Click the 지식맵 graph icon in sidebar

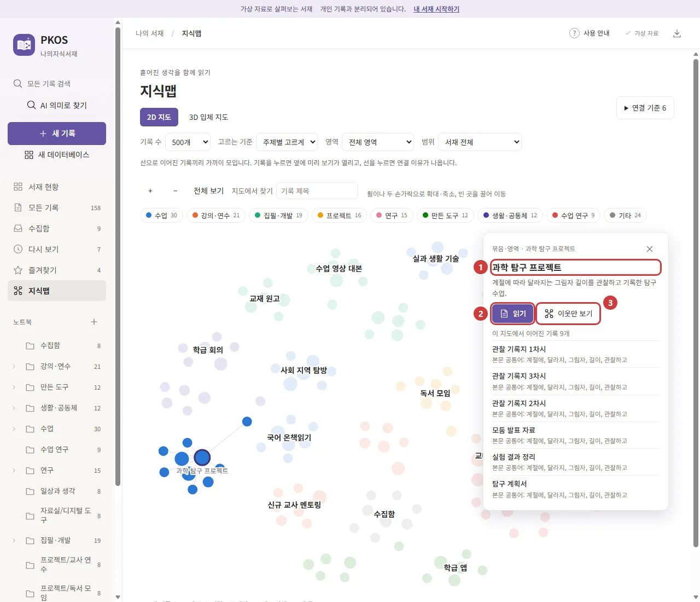(18, 291)
